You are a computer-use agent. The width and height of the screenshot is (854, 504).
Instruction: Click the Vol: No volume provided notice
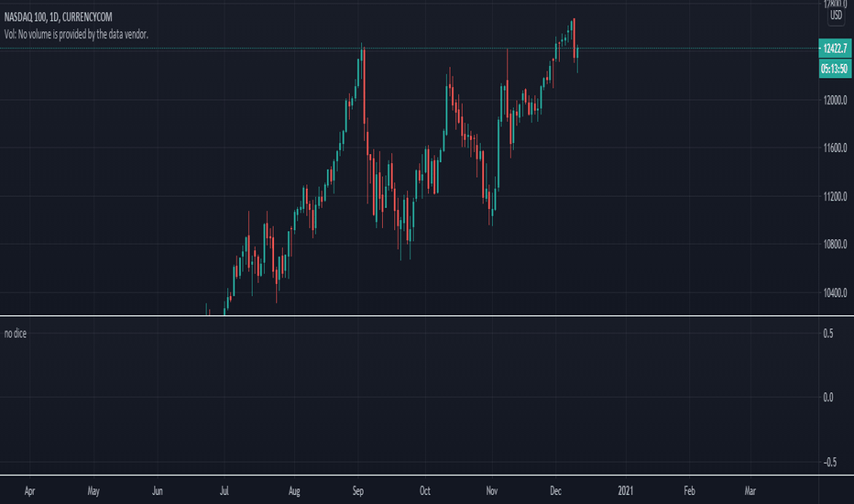click(76, 34)
